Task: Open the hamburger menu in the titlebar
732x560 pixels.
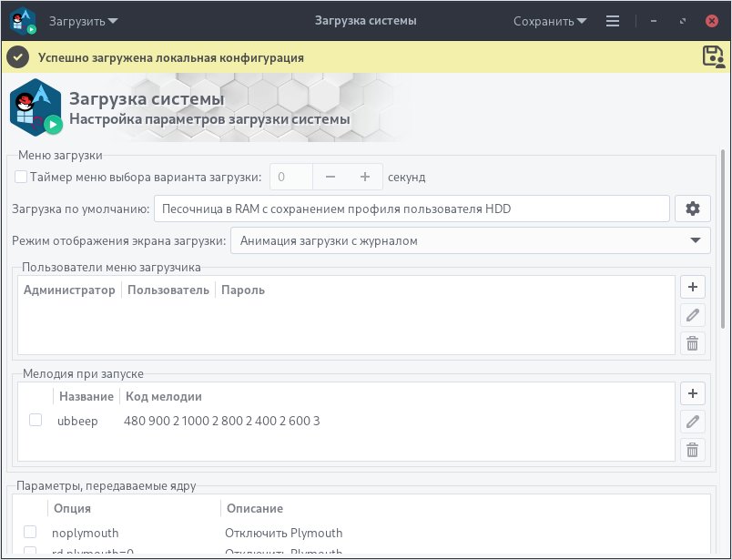Action: click(x=613, y=19)
